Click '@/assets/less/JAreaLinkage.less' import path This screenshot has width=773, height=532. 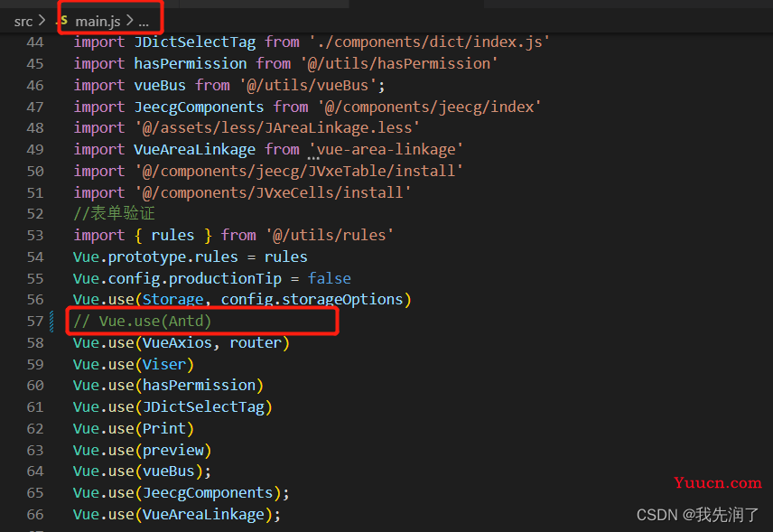pyautogui.click(x=277, y=128)
